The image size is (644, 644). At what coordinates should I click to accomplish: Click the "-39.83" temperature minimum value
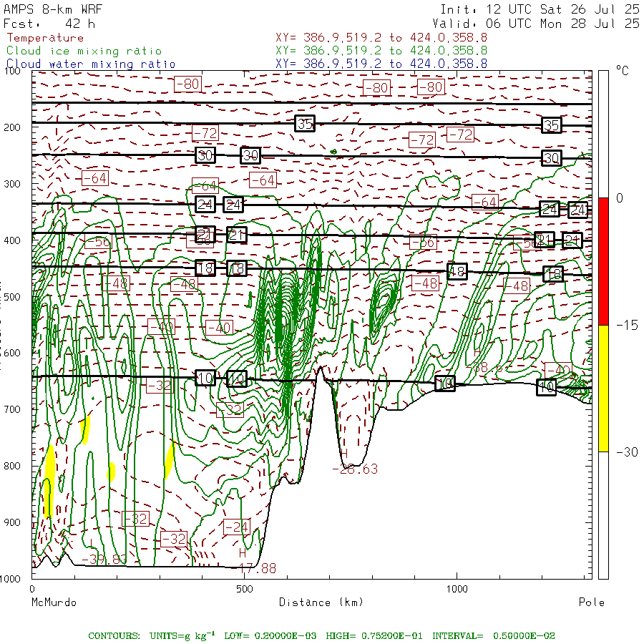click(104, 560)
